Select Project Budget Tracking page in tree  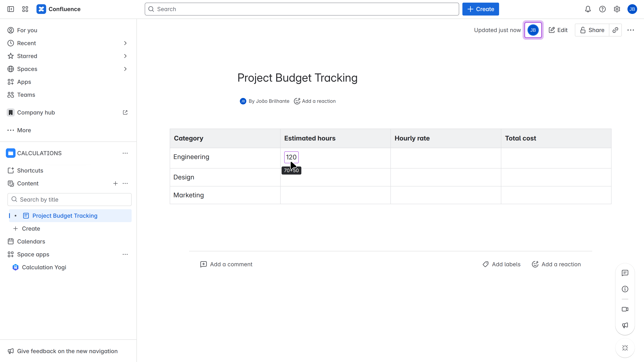coord(65,216)
